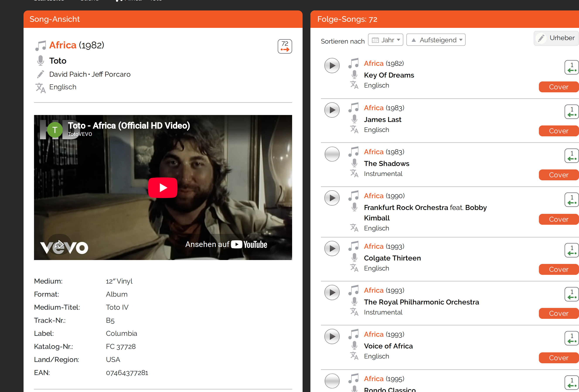Click the Cover button for Colgate Thirteen
Screen dimensions: 579x392
559,269
